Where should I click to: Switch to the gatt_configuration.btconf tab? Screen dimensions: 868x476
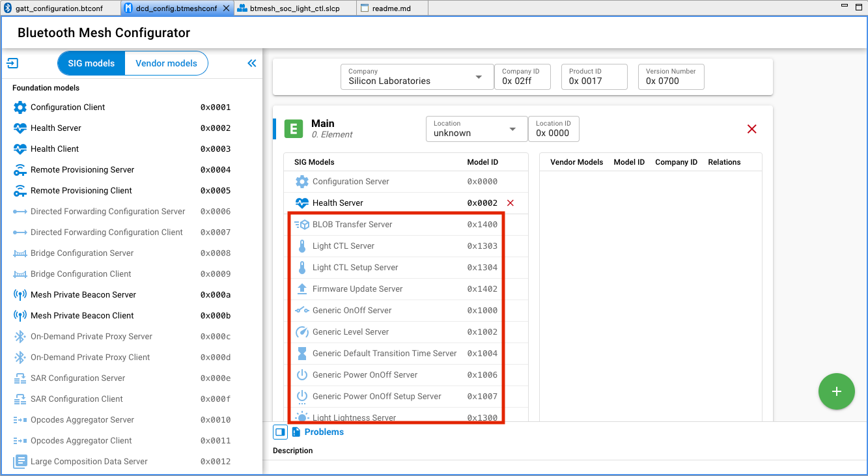point(60,8)
